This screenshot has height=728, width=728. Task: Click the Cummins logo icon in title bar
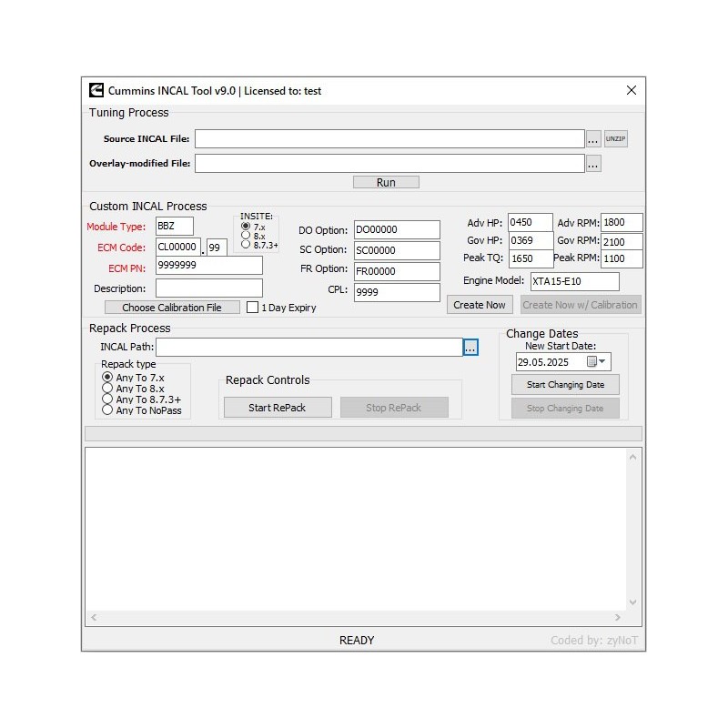96,90
